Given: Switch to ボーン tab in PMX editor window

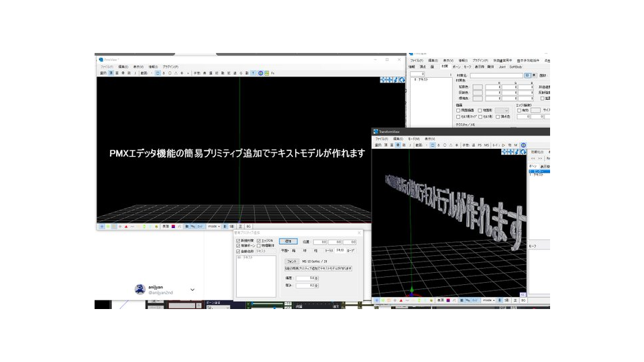Looking at the screenshot, I should 457,67.
